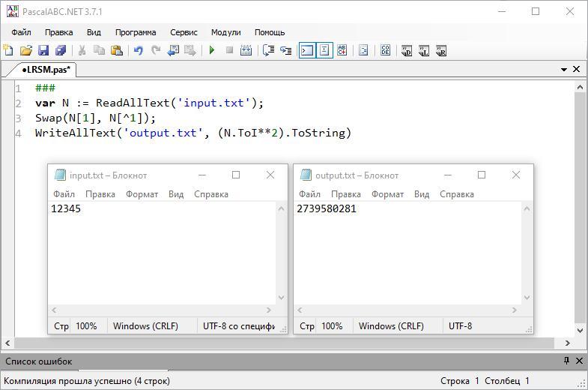Open the Программа menu
This screenshot has width=588, height=390.
tap(136, 33)
